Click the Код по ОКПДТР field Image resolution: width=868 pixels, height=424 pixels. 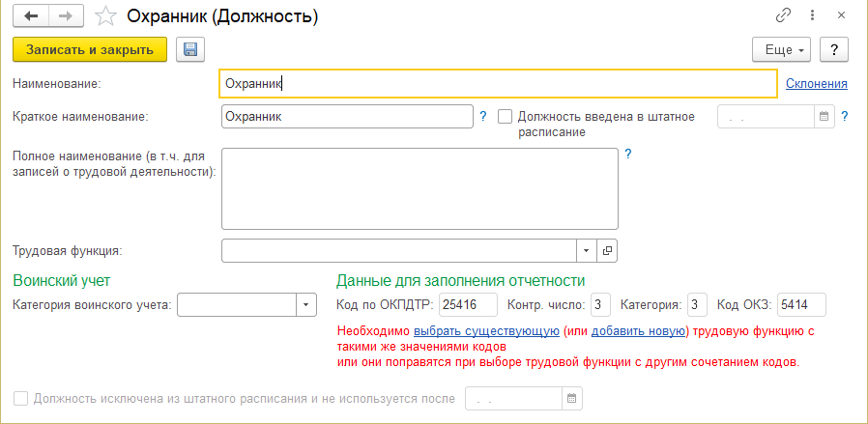(x=468, y=305)
